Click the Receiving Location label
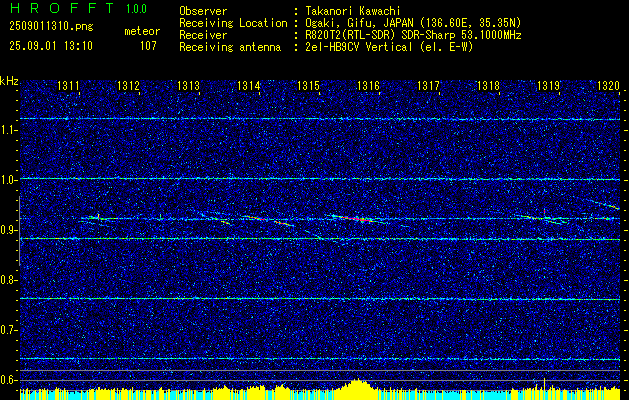Image resolution: width=629 pixels, height=400 pixels. click(233, 23)
